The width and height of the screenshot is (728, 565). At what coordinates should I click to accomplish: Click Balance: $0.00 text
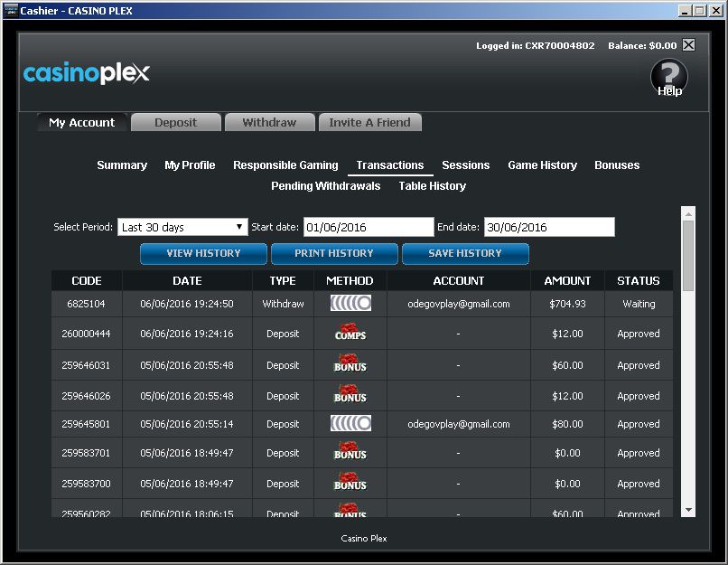pyautogui.click(x=642, y=45)
